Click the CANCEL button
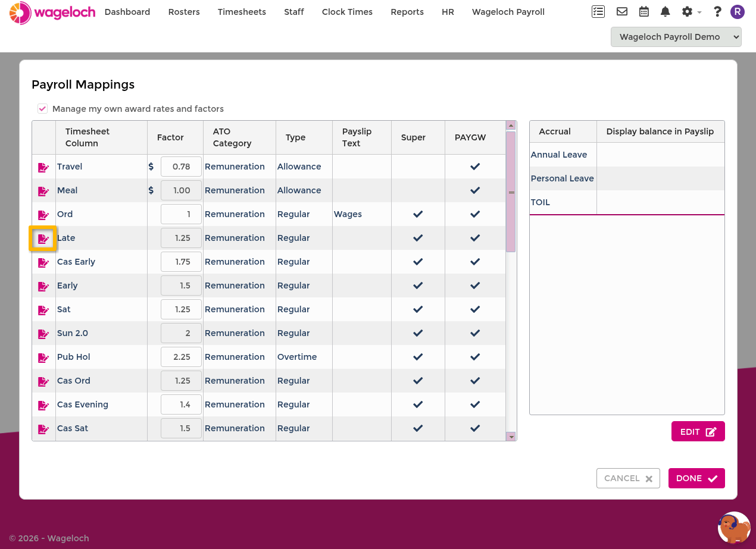 tap(628, 478)
